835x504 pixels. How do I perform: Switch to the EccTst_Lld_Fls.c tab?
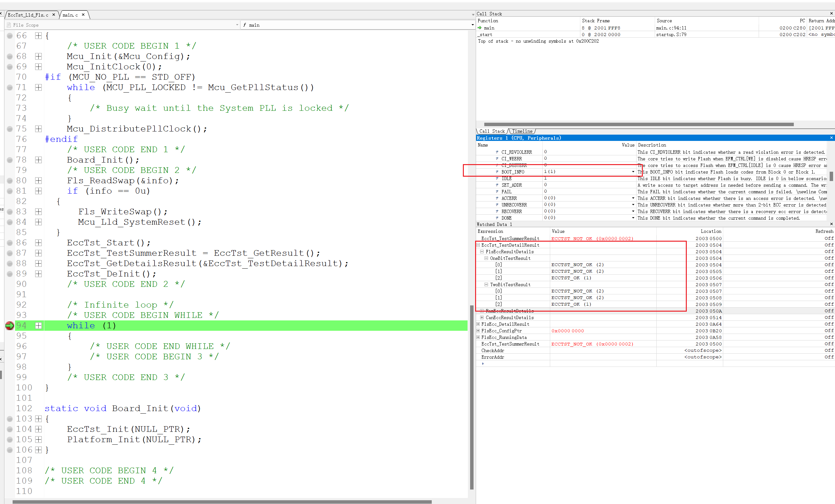tap(28, 15)
